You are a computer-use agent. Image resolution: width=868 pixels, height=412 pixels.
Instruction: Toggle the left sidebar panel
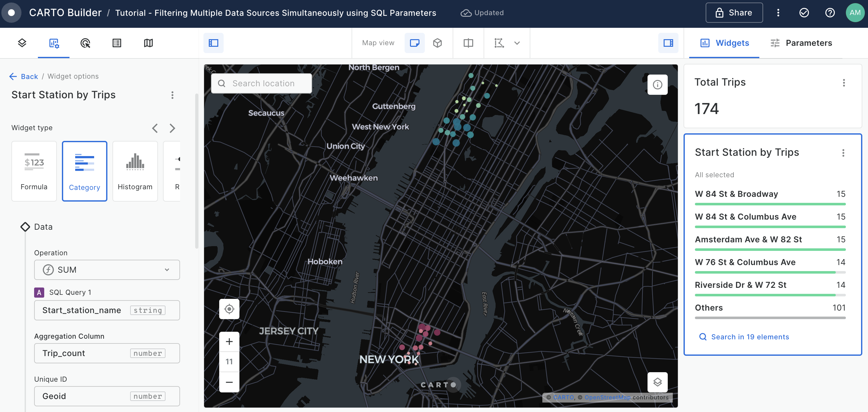pos(213,43)
